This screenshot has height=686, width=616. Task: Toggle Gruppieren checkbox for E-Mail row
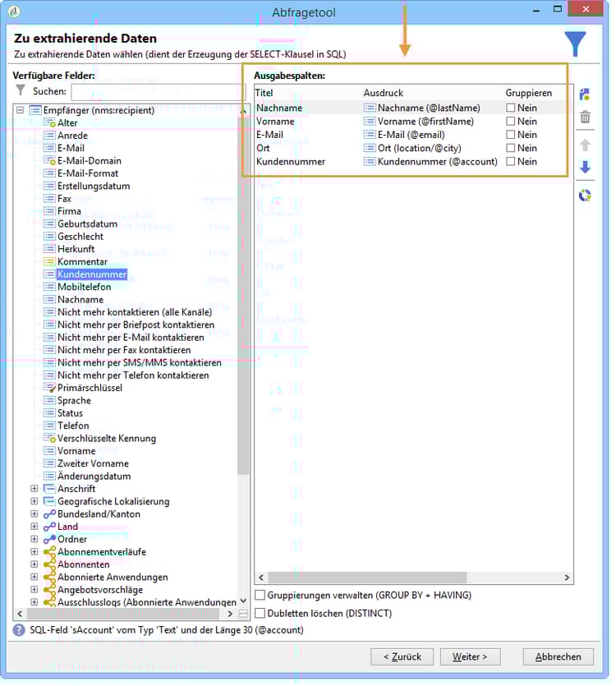click(510, 135)
